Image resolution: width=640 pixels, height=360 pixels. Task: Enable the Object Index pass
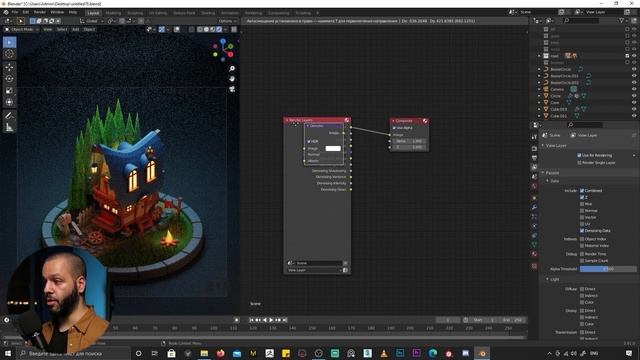(x=582, y=239)
